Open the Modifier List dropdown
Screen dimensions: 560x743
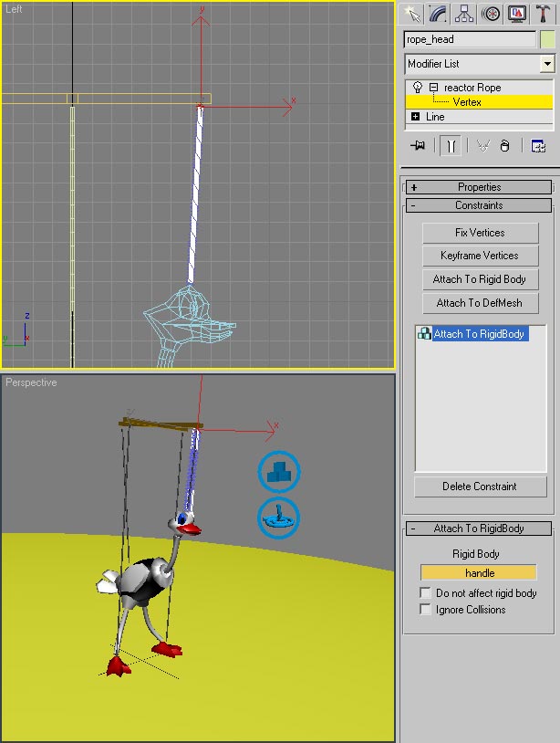tap(546, 64)
